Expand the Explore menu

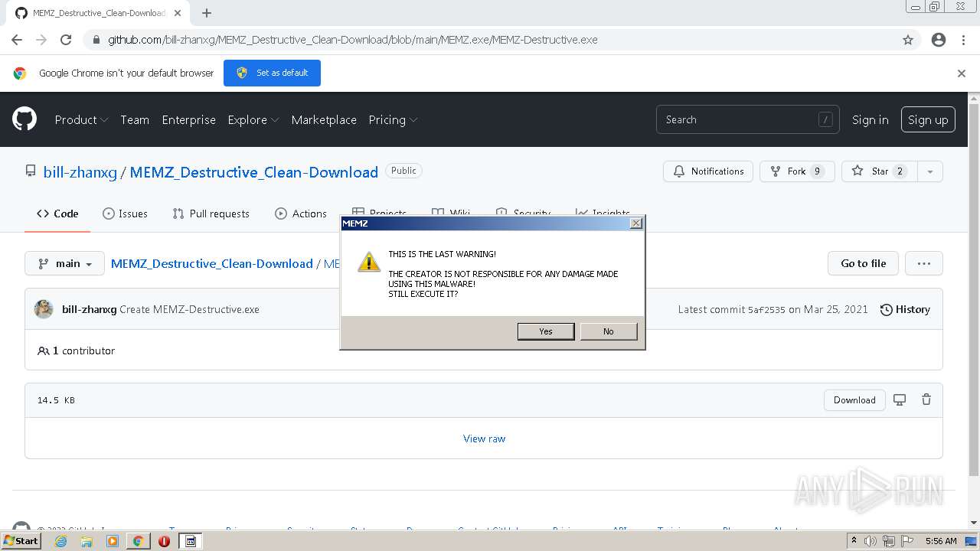coord(253,120)
